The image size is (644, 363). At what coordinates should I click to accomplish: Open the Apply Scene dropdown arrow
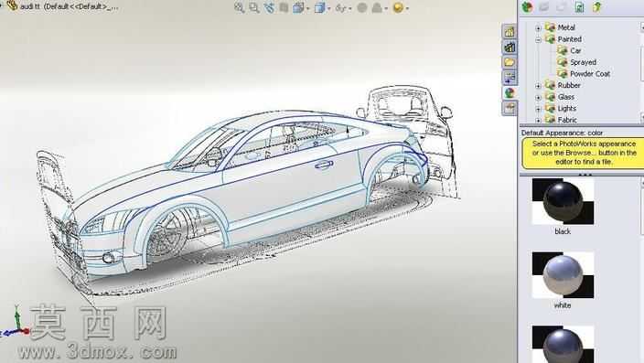click(x=386, y=8)
